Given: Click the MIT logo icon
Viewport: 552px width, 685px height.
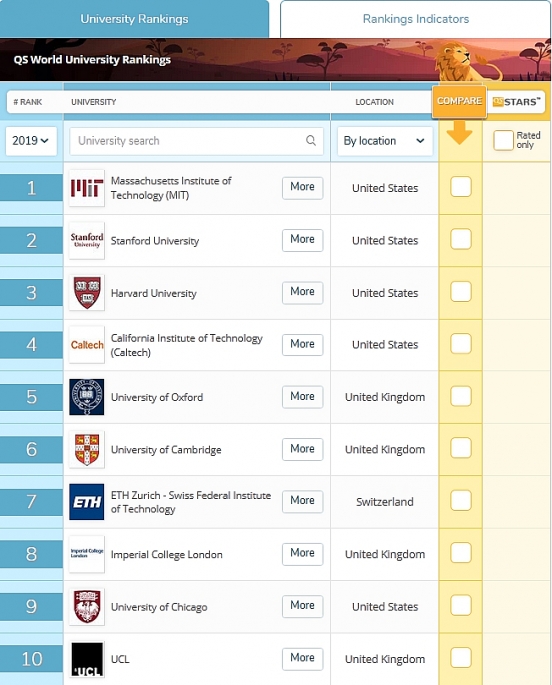Looking at the screenshot, I should [87, 188].
